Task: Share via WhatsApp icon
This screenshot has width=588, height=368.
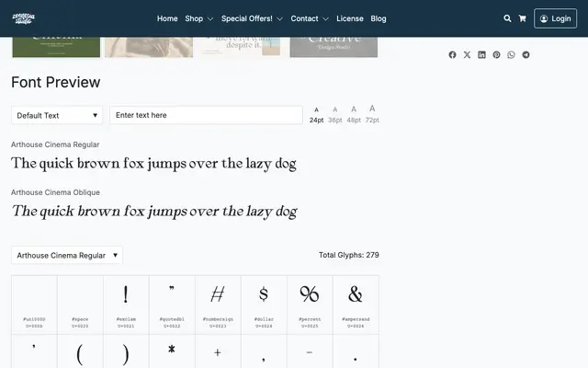Action: pyautogui.click(x=511, y=55)
